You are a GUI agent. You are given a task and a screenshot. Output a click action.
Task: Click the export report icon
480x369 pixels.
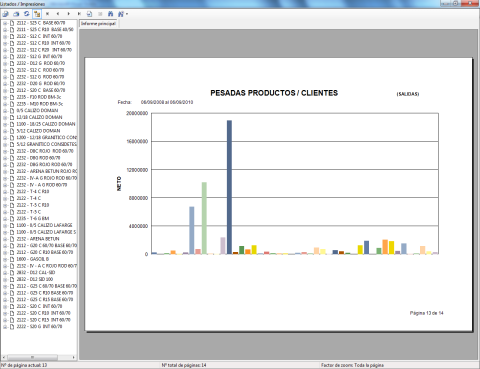(6, 14)
